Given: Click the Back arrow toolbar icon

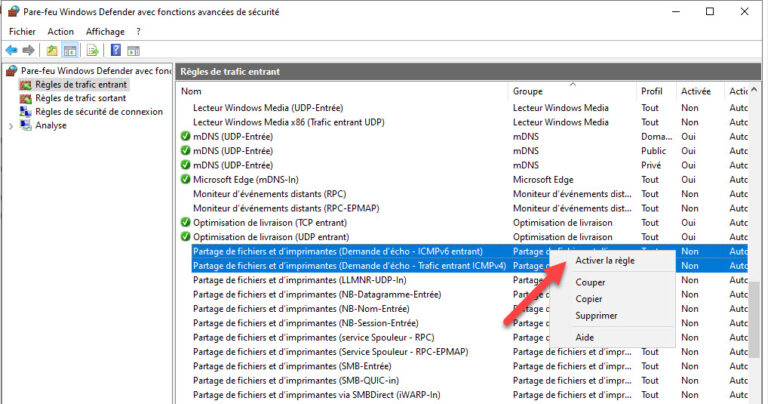Looking at the screenshot, I should (x=11, y=50).
